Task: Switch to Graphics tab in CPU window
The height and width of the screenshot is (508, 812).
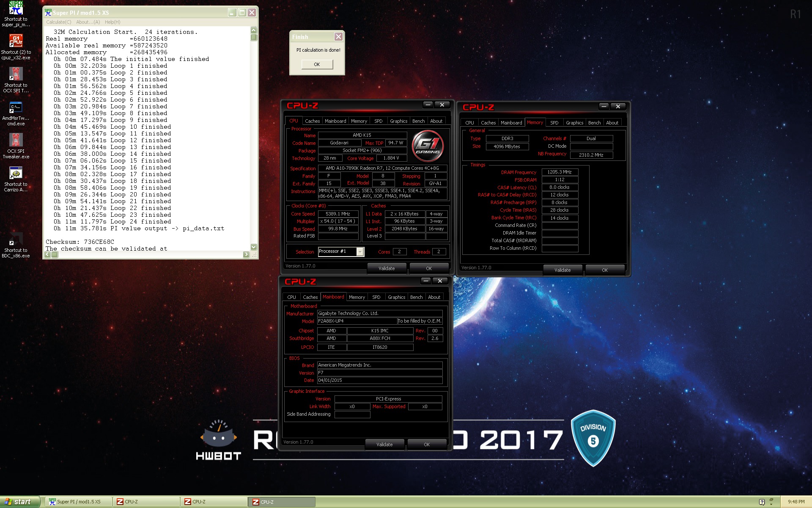Action: coord(398,121)
